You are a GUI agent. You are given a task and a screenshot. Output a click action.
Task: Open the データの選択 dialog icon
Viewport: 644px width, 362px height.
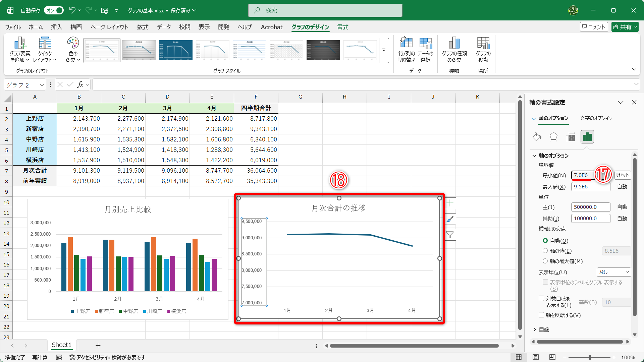425,44
